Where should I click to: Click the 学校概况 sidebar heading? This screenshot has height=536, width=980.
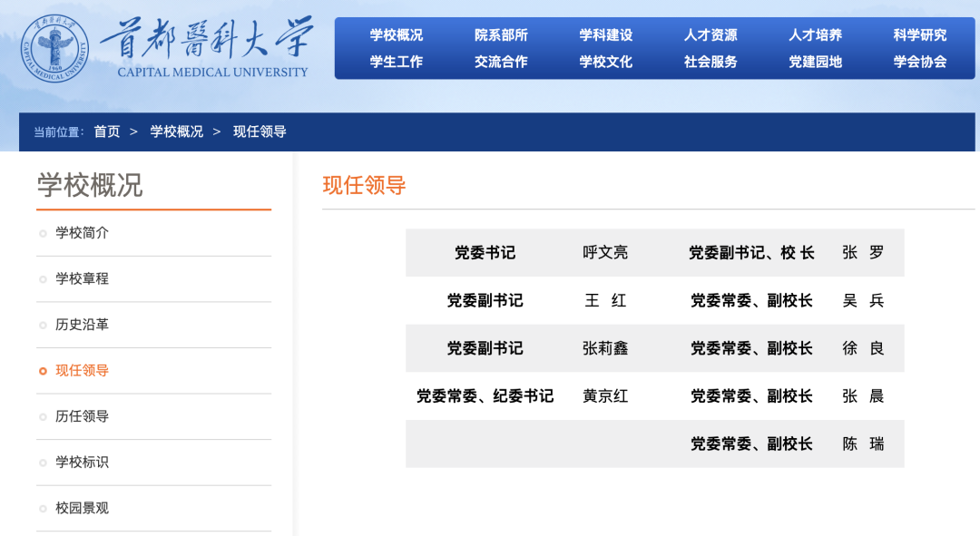[x=90, y=186]
